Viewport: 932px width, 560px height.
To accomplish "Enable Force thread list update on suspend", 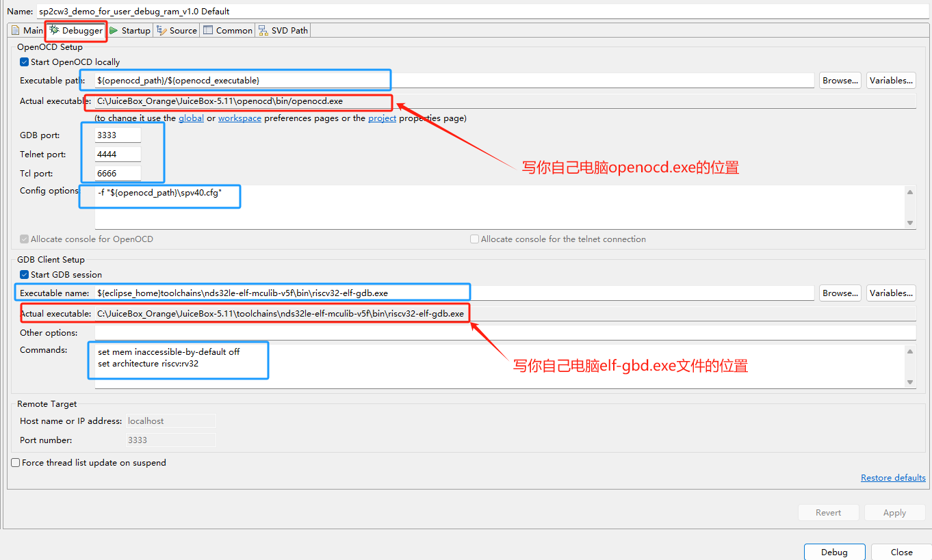I will coord(16,463).
